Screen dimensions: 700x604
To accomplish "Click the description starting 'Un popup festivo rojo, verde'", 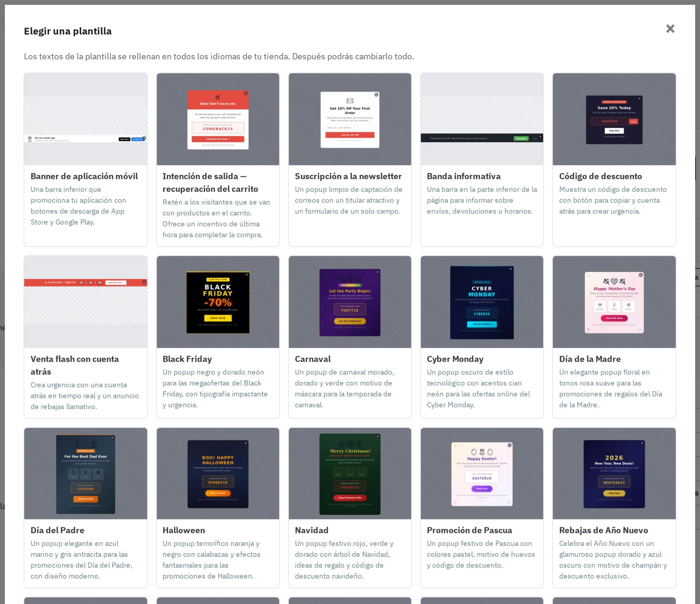I will 344,559.
